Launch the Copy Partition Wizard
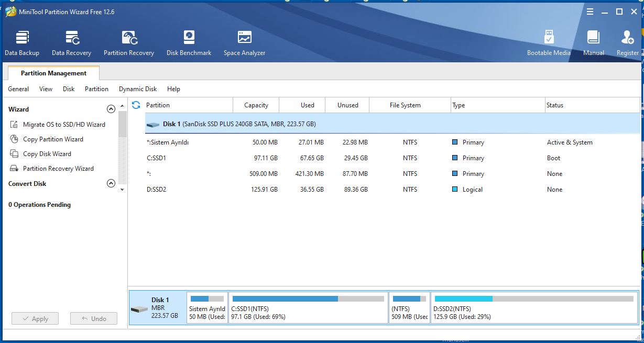Image resolution: width=644 pixels, height=343 pixels. pyautogui.click(x=53, y=139)
